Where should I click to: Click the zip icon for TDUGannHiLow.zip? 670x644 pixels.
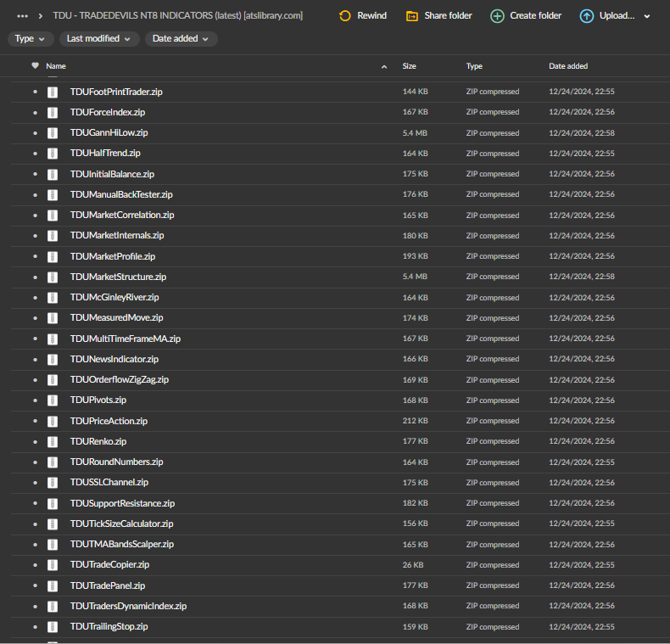pos(53,133)
